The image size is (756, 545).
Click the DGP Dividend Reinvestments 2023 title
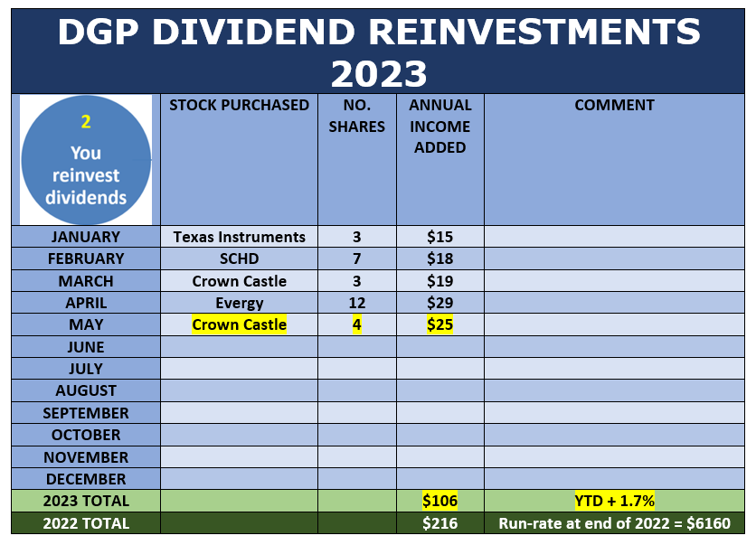click(x=379, y=52)
